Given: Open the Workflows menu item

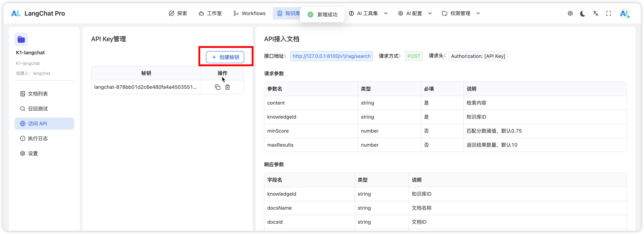Looking at the screenshot, I should 249,13.
